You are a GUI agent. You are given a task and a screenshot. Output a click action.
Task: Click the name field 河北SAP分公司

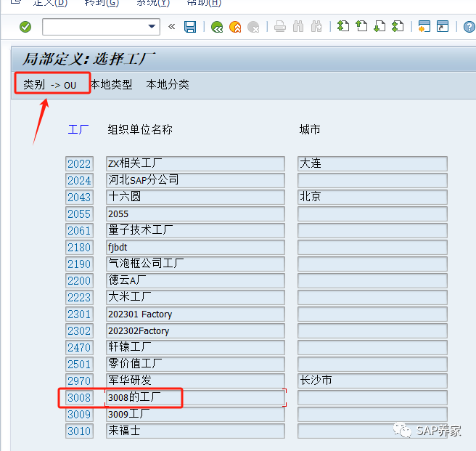(x=195, y=181)
